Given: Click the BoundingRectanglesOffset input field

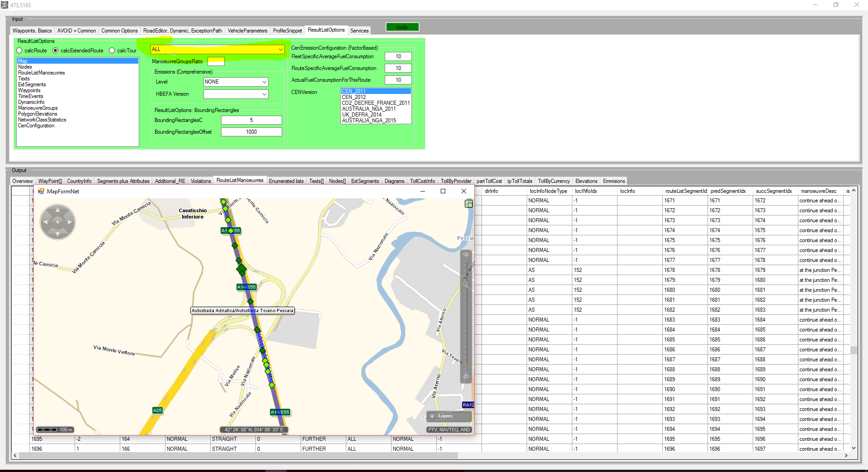Looking at the screenshot, I should [251, 132].
